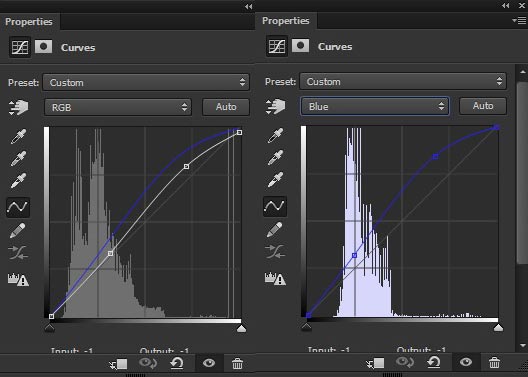
Task: Pick white point eyedropper in left panel
Action: click(x=18, y=181)
